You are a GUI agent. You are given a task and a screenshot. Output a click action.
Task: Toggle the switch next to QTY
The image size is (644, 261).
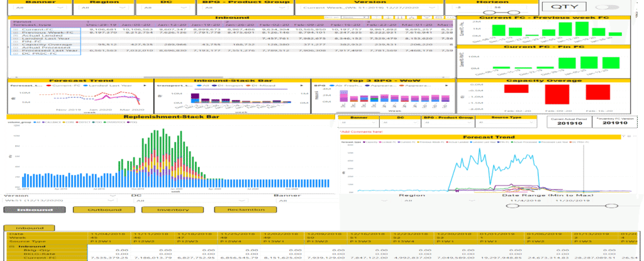click(x=607, y=7)
